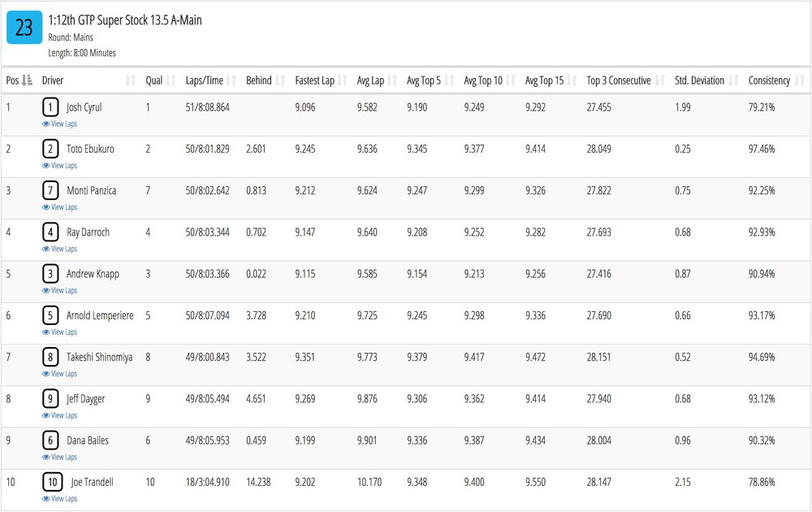This screenshot has height=512, width=812.
Task: Sort table by Pos column icon
Action: click(x=27, y=80)
